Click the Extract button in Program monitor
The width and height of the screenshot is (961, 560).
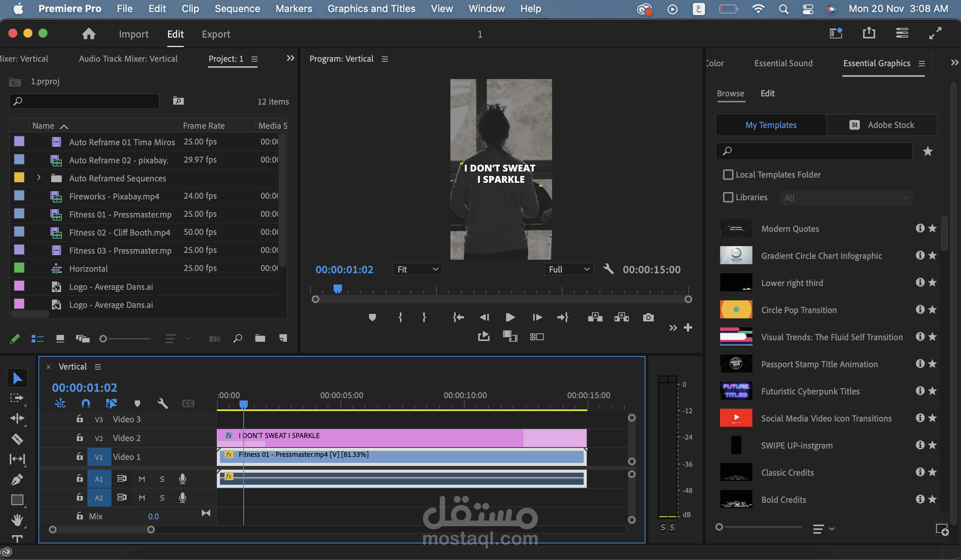[622, 317]
